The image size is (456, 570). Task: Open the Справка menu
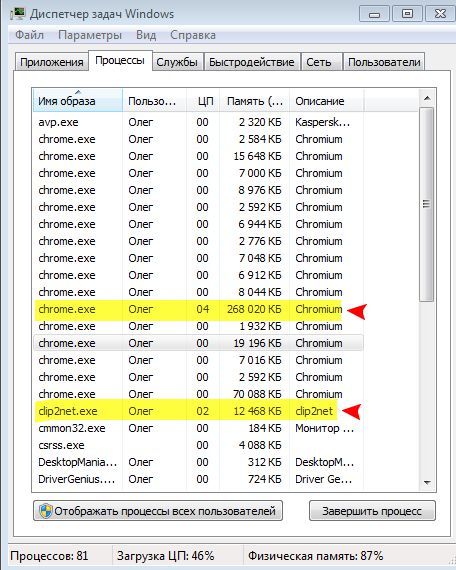[x=193, y=35]
